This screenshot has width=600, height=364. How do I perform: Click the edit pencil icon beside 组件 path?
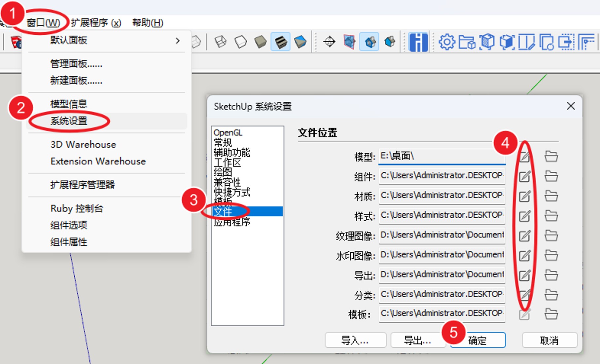[x=525, y=176]
